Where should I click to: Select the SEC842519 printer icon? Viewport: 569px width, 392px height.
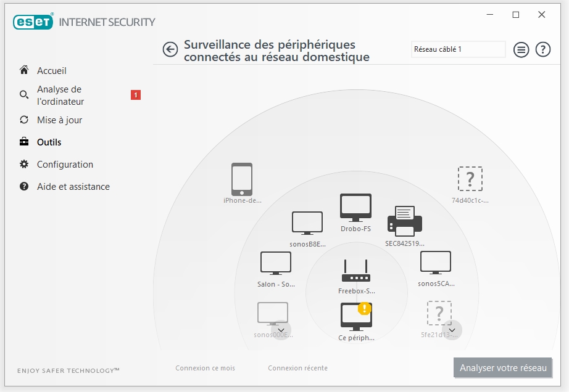(x=405, y=221)
